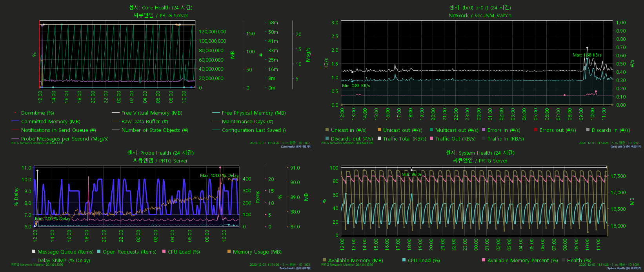Select Probe Messages per Second (Msg/s) label
The height and width of the screenshot is (272, 644).
pos(65,139)
